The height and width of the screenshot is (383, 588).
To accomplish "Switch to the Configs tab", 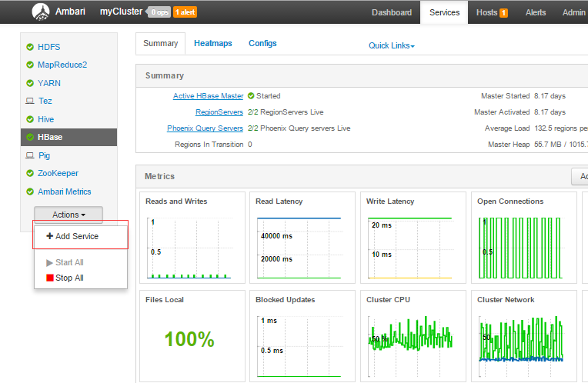I will (262, 44).
